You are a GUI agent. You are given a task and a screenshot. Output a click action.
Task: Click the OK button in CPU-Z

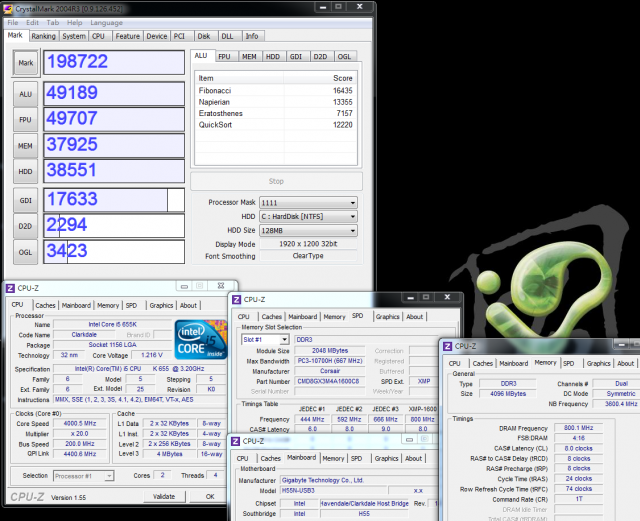point(210,497)
